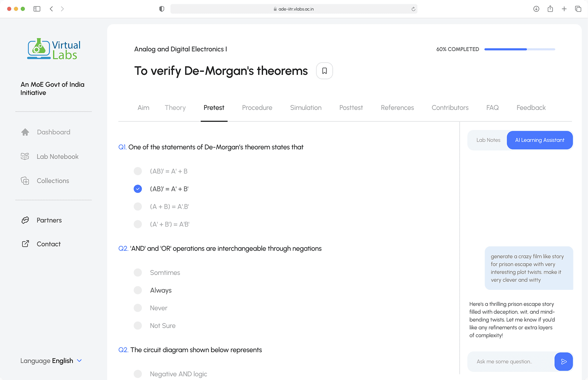
Task: Open the FAQ tab
Action: coord(492,108)
